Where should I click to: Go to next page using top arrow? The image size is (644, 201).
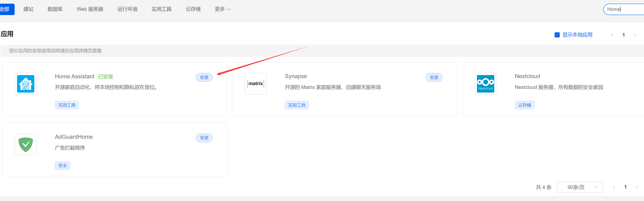(x=635, y=35)
